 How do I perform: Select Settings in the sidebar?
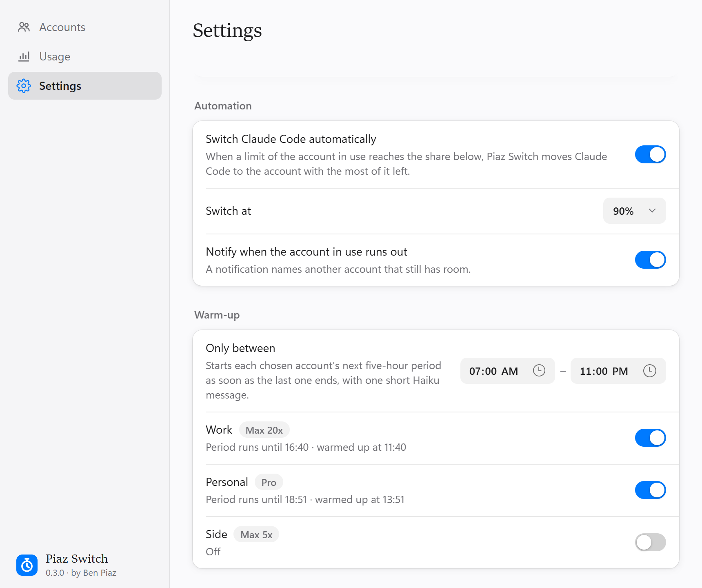click(x=85, y=86)
